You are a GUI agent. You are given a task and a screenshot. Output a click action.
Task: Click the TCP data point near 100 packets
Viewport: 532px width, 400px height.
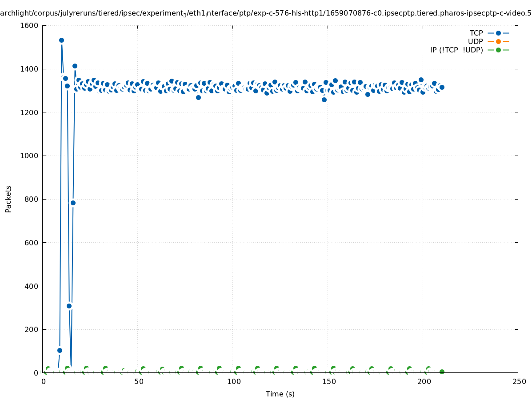click(x=60, y=350)
